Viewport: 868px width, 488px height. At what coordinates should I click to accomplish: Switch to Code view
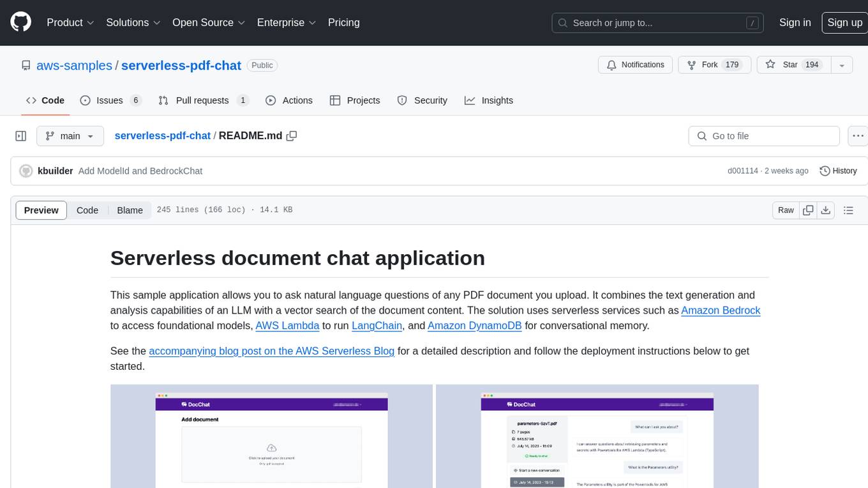coord(87,210)
